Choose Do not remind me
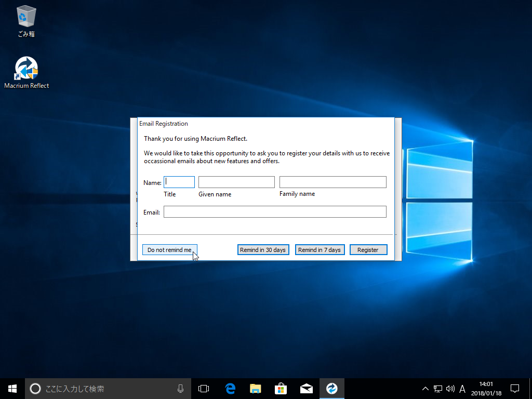This screenshot has height=399, width=532. (170, 250)
